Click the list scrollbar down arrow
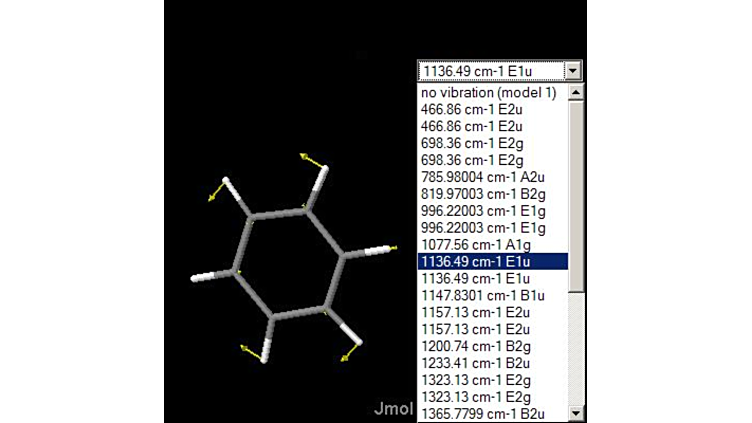Screen dimensions: 752x423 (x=575, y=412)
